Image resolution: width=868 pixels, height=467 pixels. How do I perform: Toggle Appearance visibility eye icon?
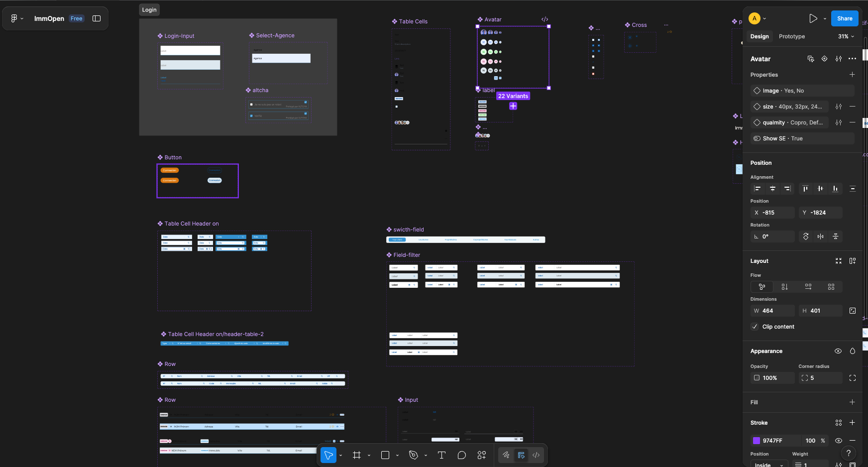pyautogui.click(x=838, y=351)
